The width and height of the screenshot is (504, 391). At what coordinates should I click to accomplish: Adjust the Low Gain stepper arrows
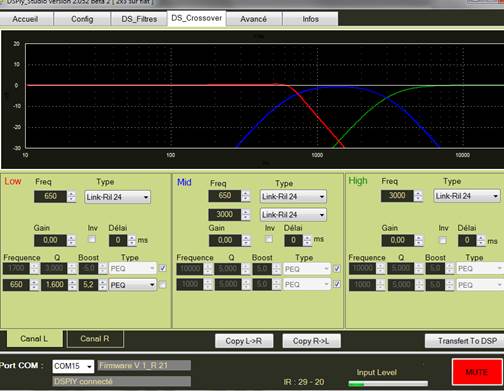coord(71,240)
